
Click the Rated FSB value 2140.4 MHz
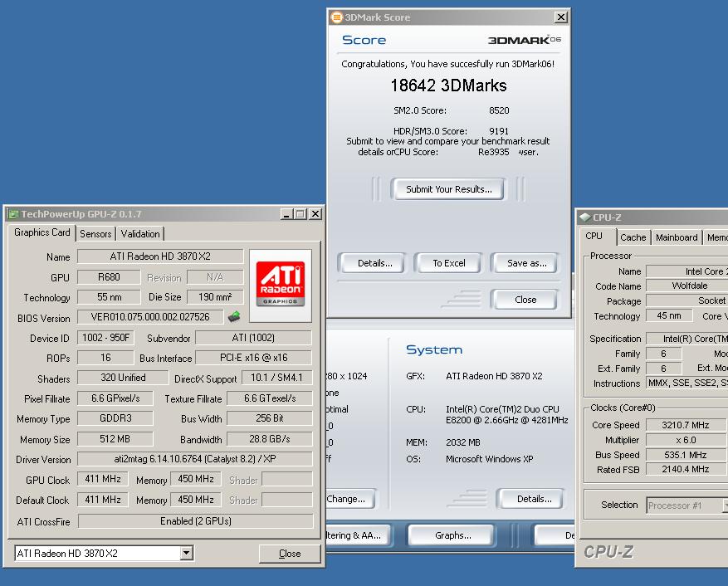(x=686, y=470)
